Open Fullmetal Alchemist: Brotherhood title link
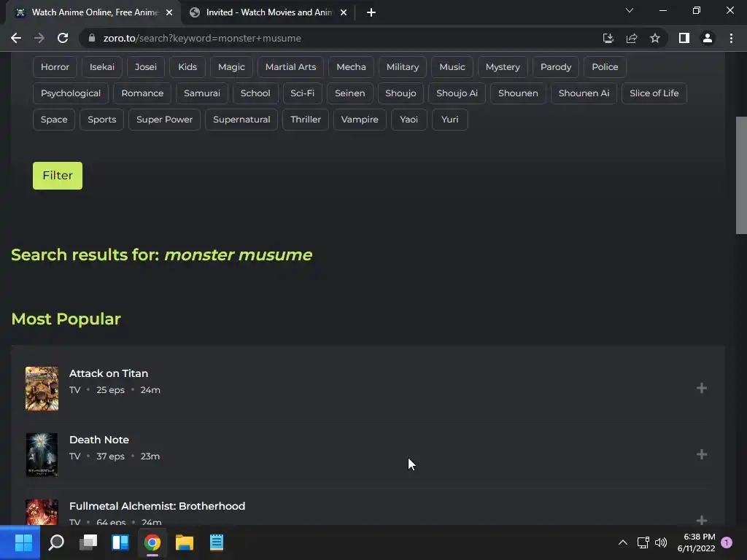 (158, 506)
